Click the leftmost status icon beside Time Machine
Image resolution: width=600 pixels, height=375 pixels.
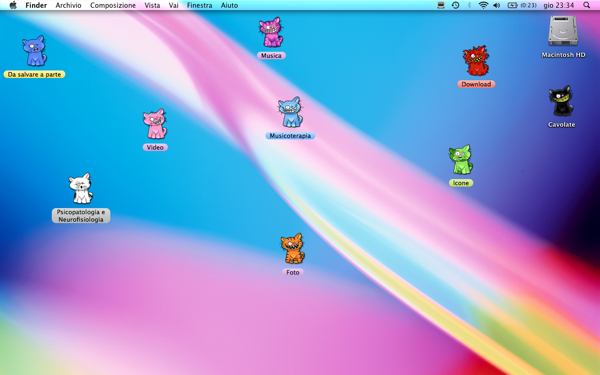(x=441, y=5)
